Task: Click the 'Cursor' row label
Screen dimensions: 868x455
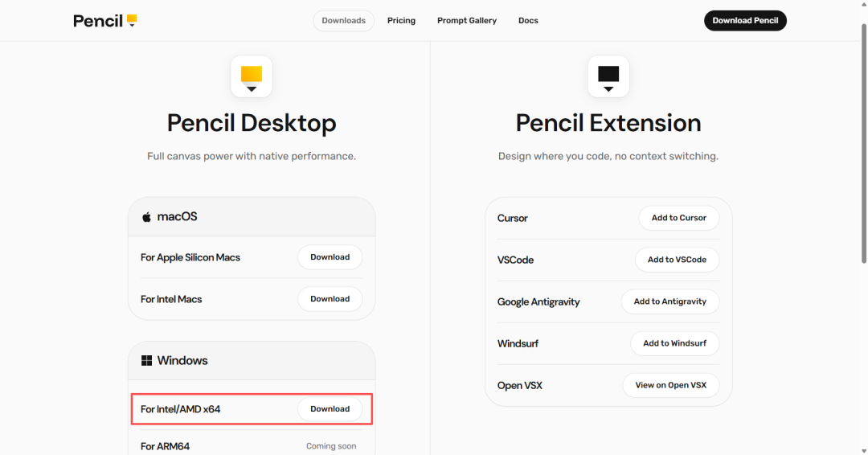Action: pos(513,218)
